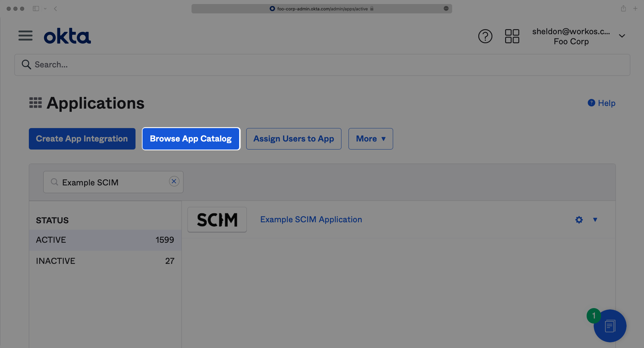
Task: Click the SCIM application logo thumbnail
Action: point(217,220)
